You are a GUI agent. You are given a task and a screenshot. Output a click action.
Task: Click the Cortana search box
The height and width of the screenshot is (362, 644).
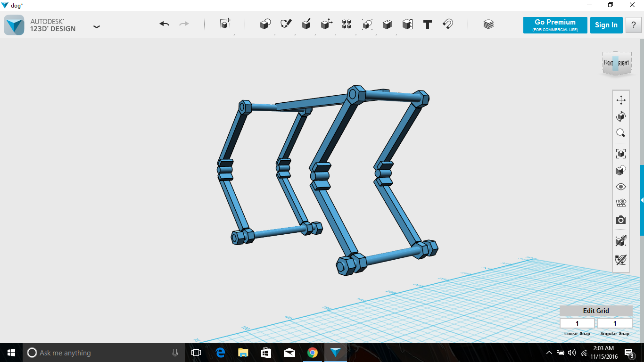tap(104, 353)
